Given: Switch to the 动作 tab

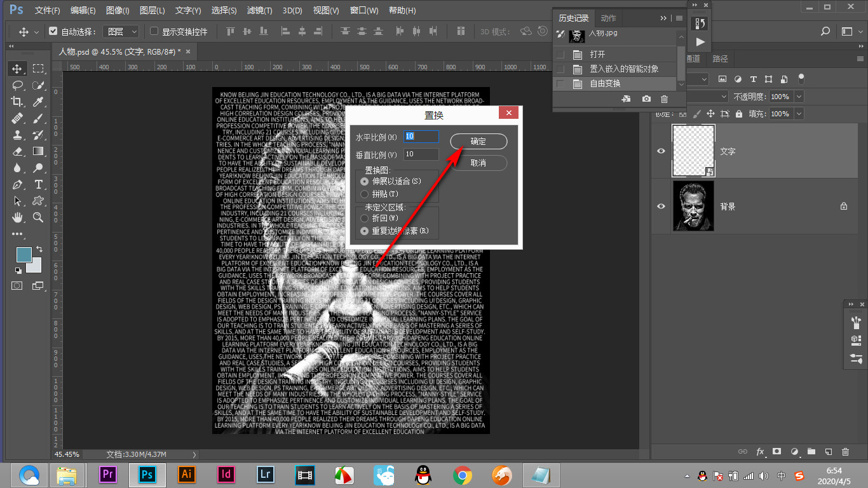Looking at the screenshot, I should pyautogui.click(x=609, y=18).
